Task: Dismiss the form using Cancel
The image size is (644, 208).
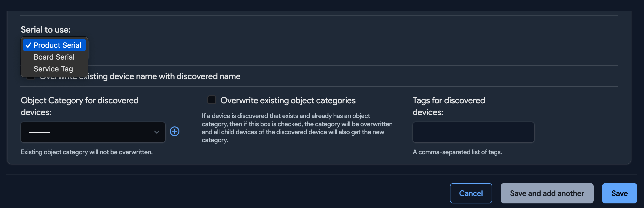Action: click(471, 193)
